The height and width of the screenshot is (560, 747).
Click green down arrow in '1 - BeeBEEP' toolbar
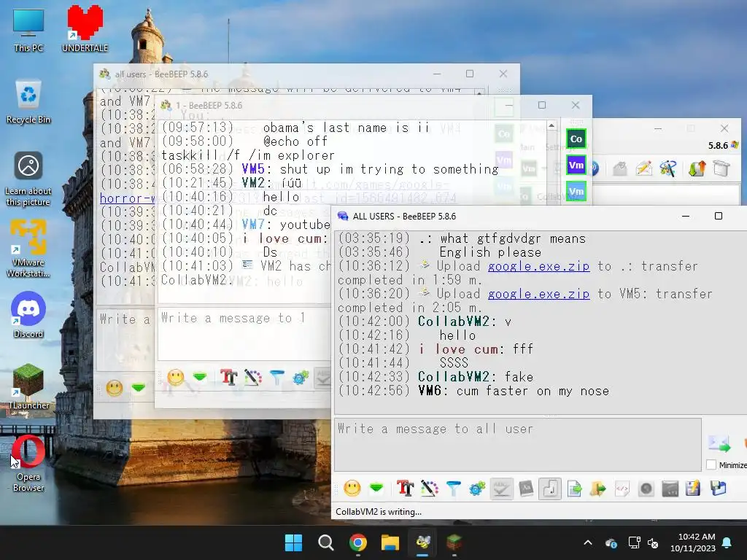coord(200,378)
